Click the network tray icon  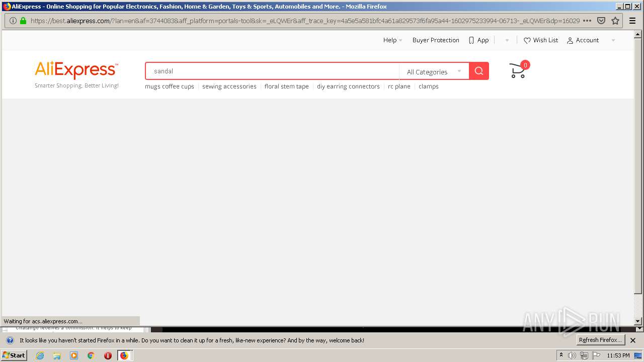[584, 355]
